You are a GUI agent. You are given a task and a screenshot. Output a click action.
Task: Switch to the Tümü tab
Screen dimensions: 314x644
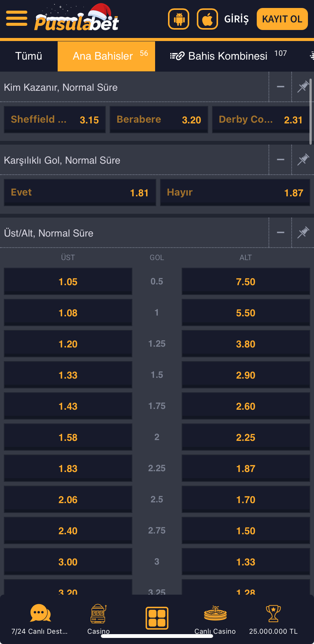[28, 56]
